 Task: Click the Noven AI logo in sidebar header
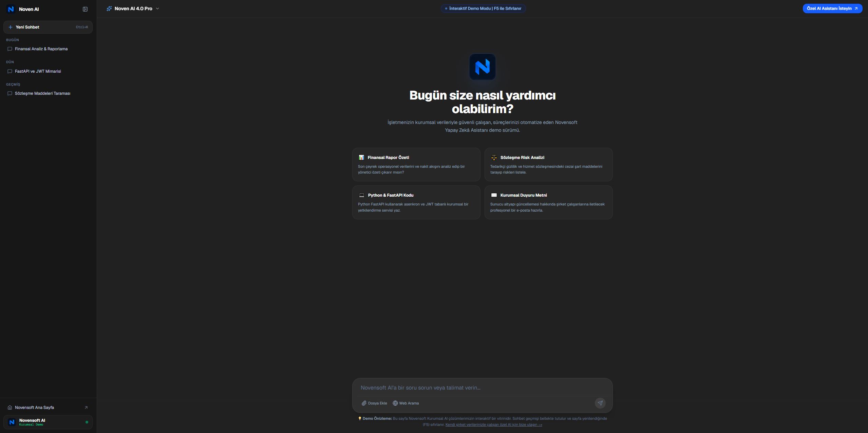coord(11,9)
